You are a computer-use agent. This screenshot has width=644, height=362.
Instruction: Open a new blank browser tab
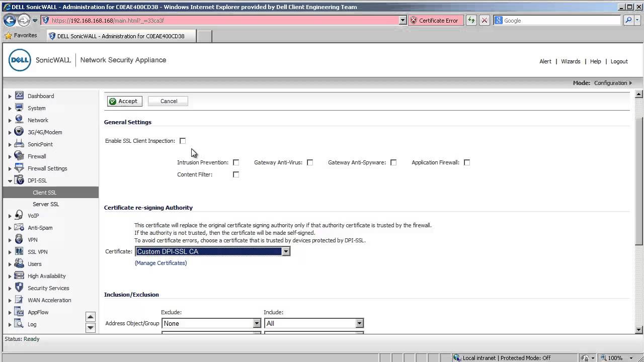(204, 36)
